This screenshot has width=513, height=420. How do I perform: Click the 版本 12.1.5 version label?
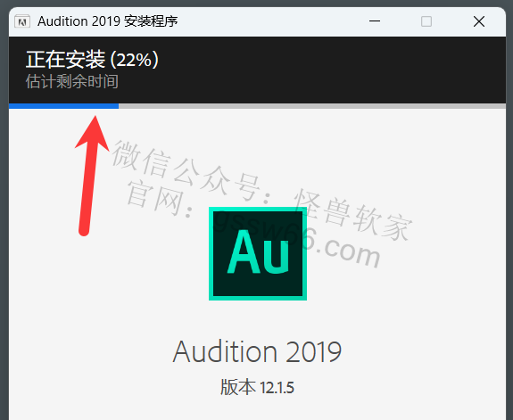257,387
